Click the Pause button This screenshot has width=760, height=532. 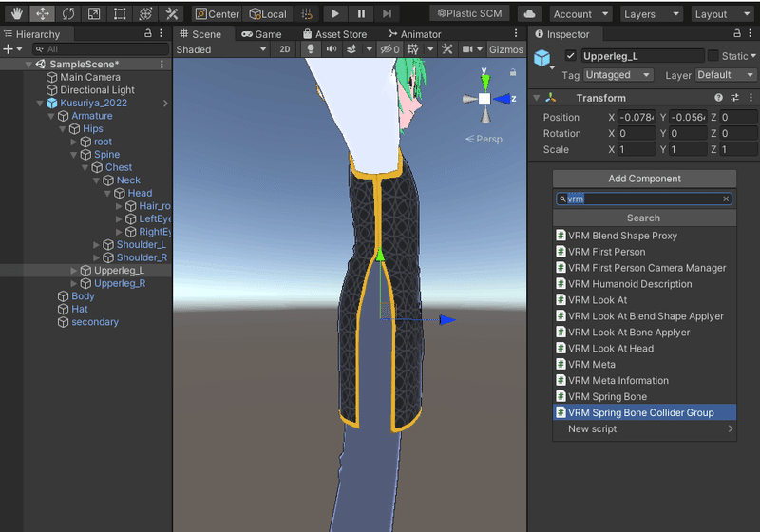click(x=362, y=14)
